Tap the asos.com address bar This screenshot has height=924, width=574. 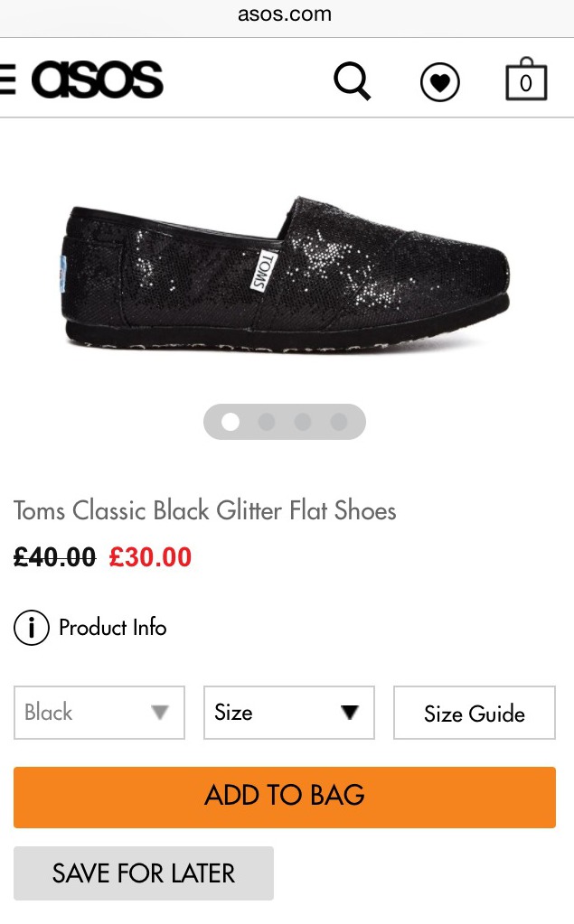pos(285,14)
